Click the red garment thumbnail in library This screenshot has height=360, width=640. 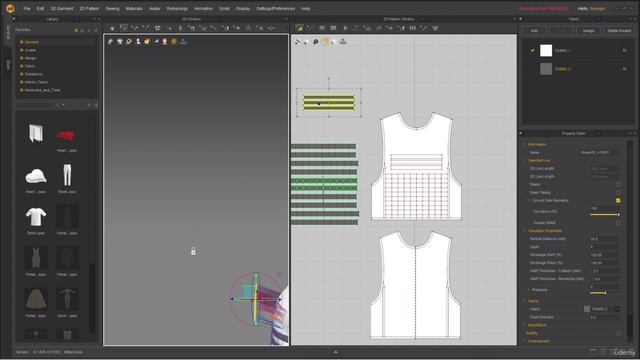(66, 135)
